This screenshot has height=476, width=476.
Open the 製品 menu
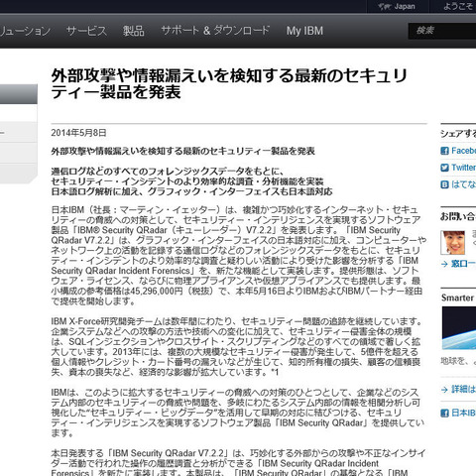pyautogui.click(x=134, y=31)
